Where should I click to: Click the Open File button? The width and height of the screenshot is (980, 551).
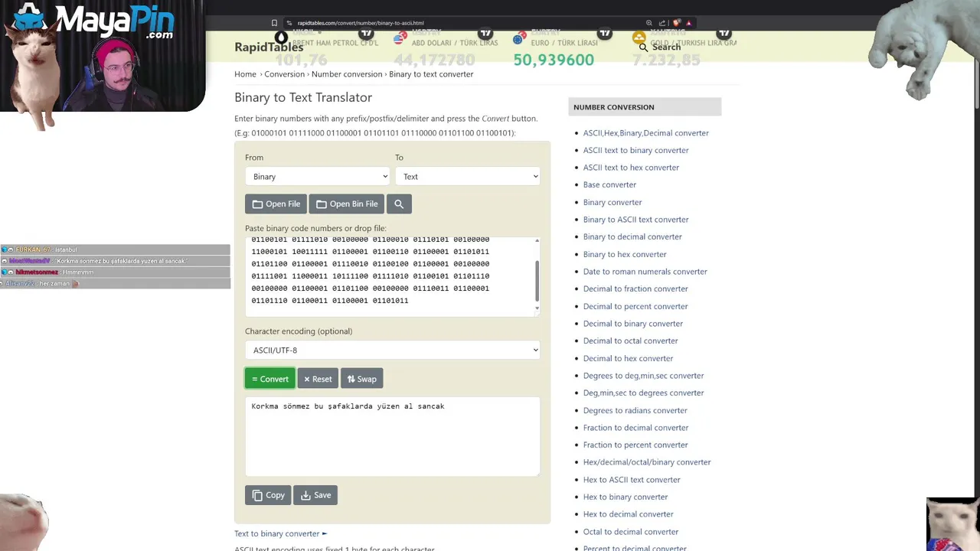pos(276,204)
